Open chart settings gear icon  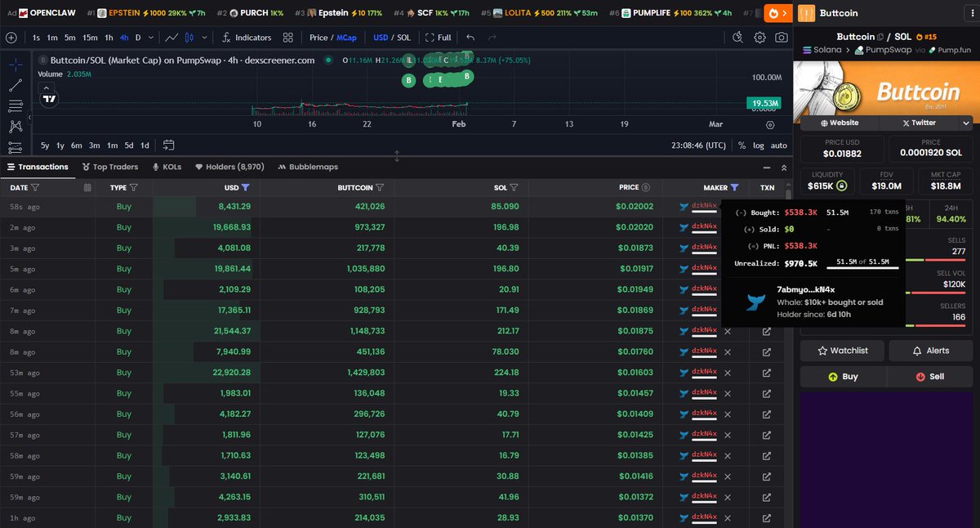(x=759, y=38)
